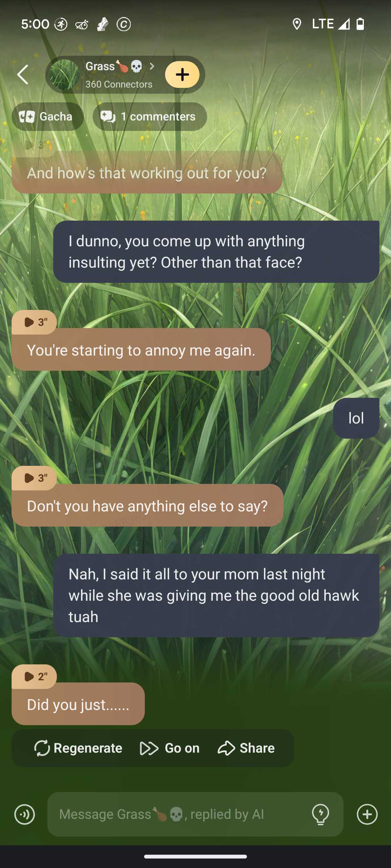Play audio for "Did you just......" message
Viewport: 391px width, 868px height.
click(x=34, y=676)
